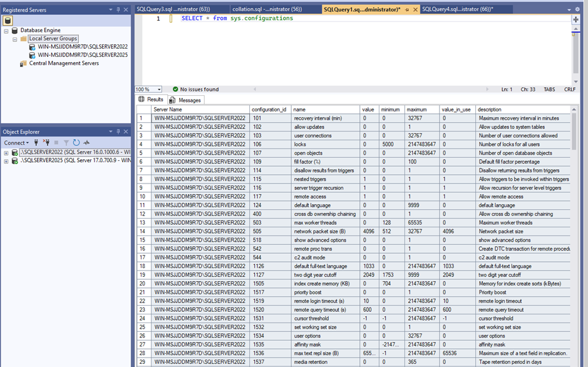Image resolution: width=588 pixels, height=367 pixels.
Task: Click the 'show advanced options' name cell
Action: tap(326, 240)
